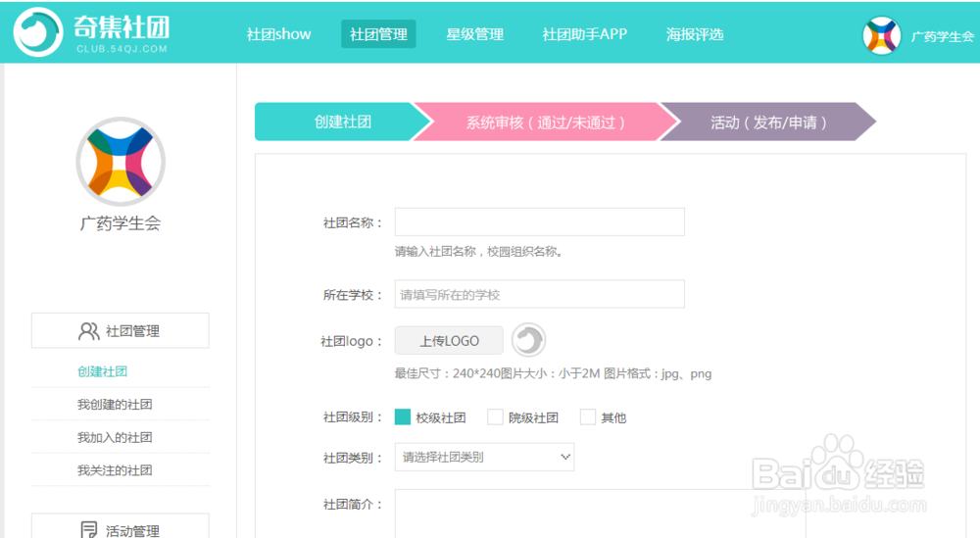
Task: Click the 广药学生会 name under the avatar
Action: click(x=121, y=223)
